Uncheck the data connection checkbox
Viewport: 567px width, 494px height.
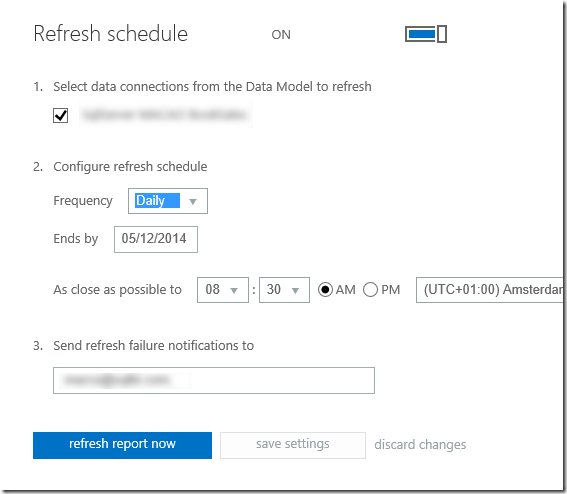pyautogui.click(x=60, y=115)
